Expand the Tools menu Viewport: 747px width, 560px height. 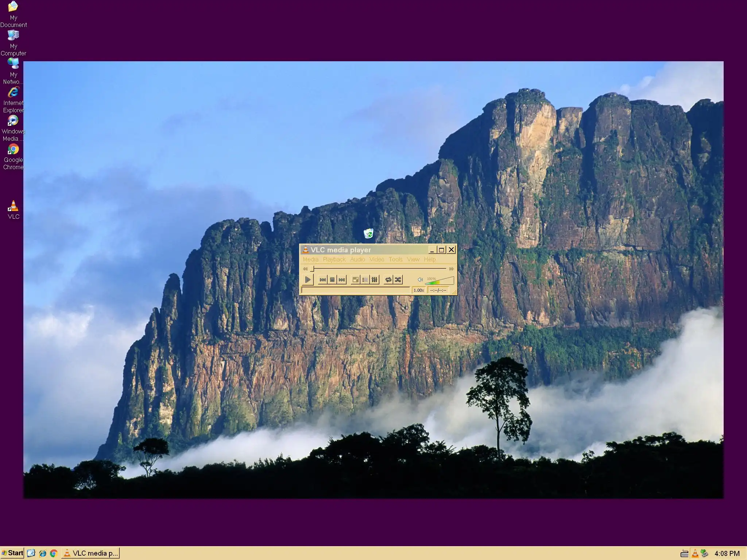[x=395, y=259]
